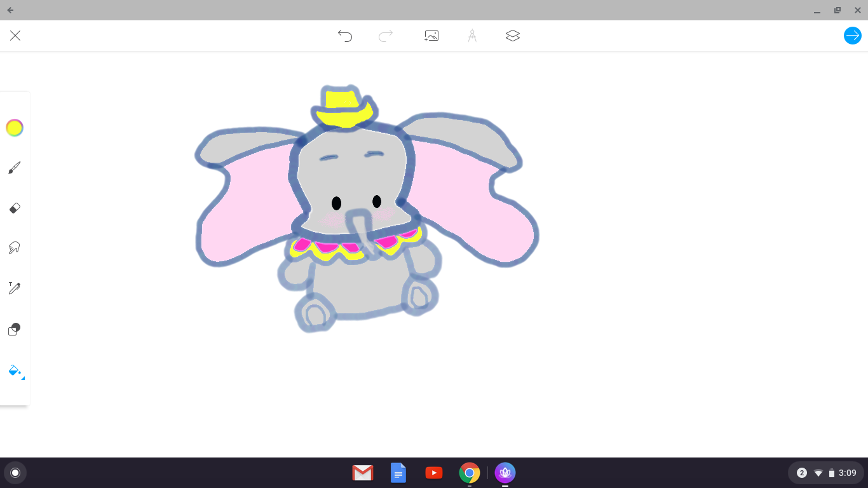Insert an image onto the canvas
Image resolution: width=868 pixels, height=488 pixels.
(x=431, y=36)
